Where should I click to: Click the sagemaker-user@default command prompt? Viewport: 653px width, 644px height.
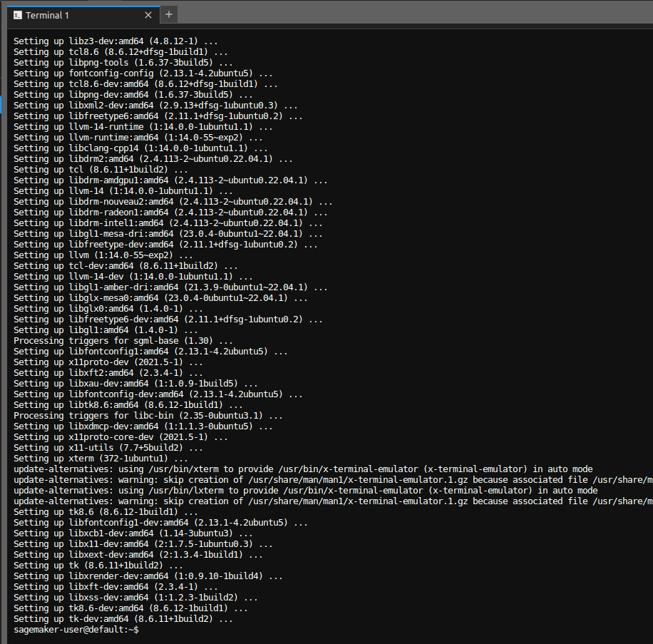point(76,630)
